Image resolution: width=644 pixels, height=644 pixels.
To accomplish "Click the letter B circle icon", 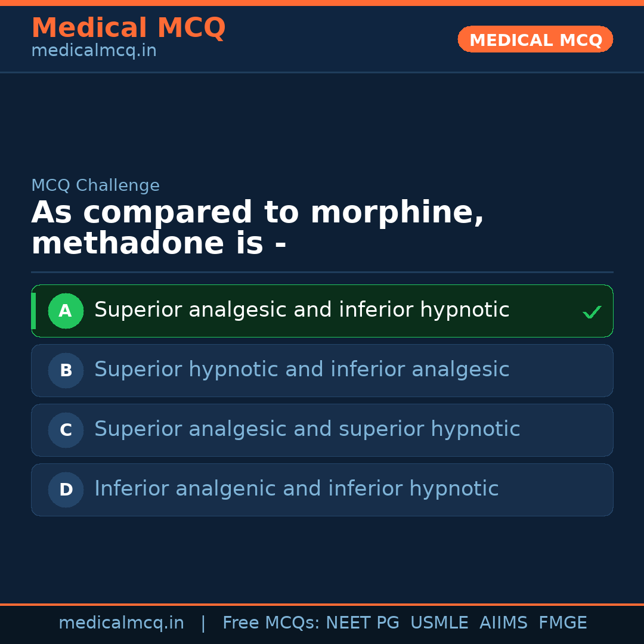I will [x=66, y=370].
